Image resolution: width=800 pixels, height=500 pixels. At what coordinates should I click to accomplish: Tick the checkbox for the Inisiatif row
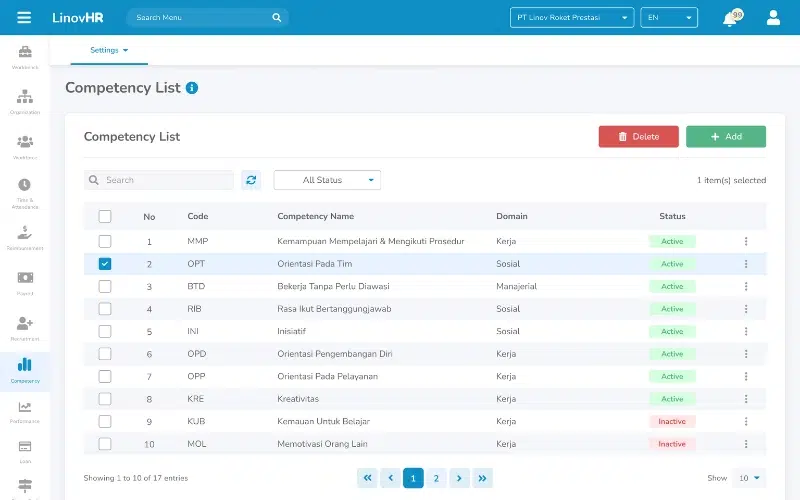(x=105, y=331)
